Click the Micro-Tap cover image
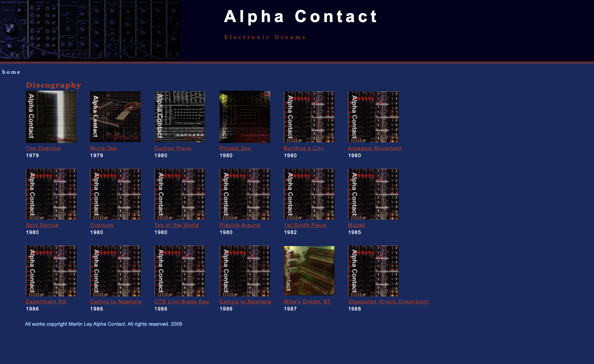Image resolution: width=594 pixels, height=364 pixels. point(115,117)
